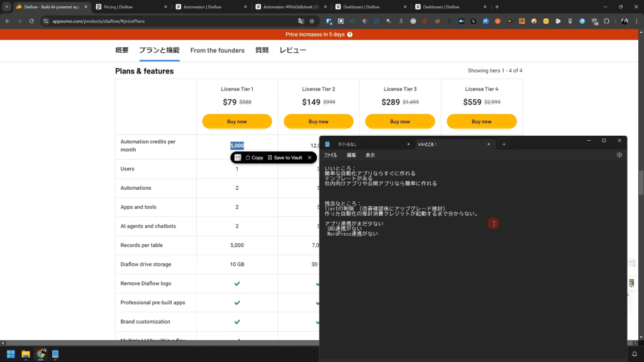This screenshot has height=362, width=644.
Task: Select the プランと機能 section tab
Action: click(159, 50)
